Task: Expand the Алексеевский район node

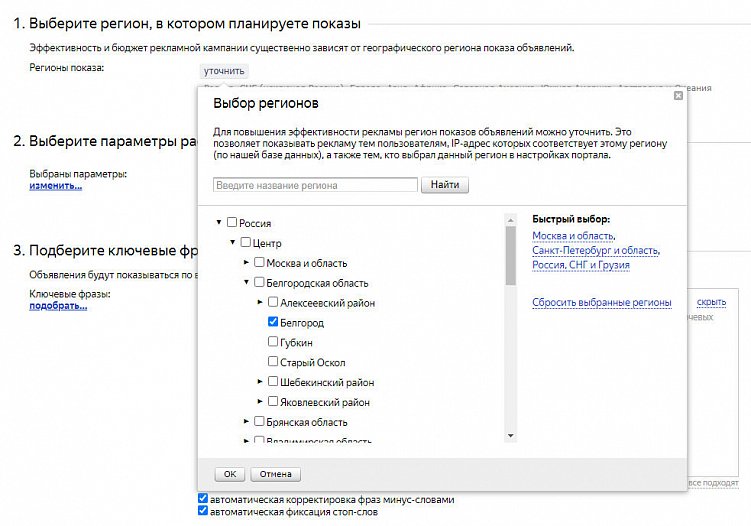Action: 260,303
